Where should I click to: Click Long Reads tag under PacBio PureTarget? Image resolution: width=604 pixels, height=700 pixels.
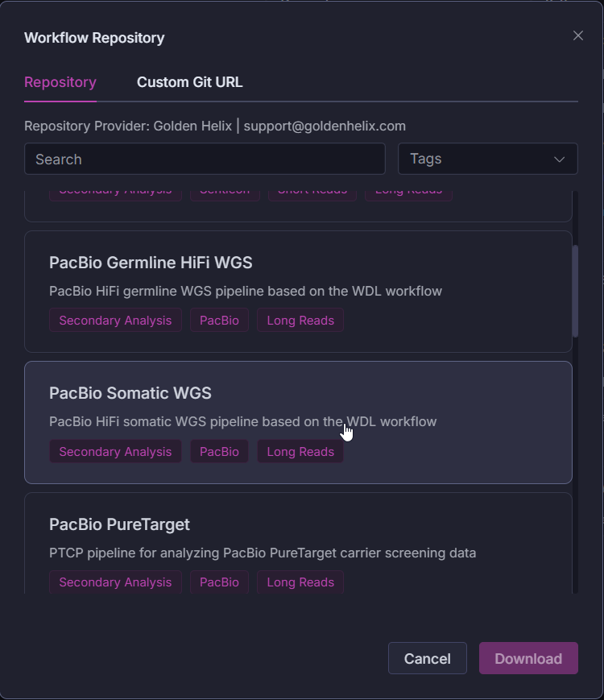[300, 582]
